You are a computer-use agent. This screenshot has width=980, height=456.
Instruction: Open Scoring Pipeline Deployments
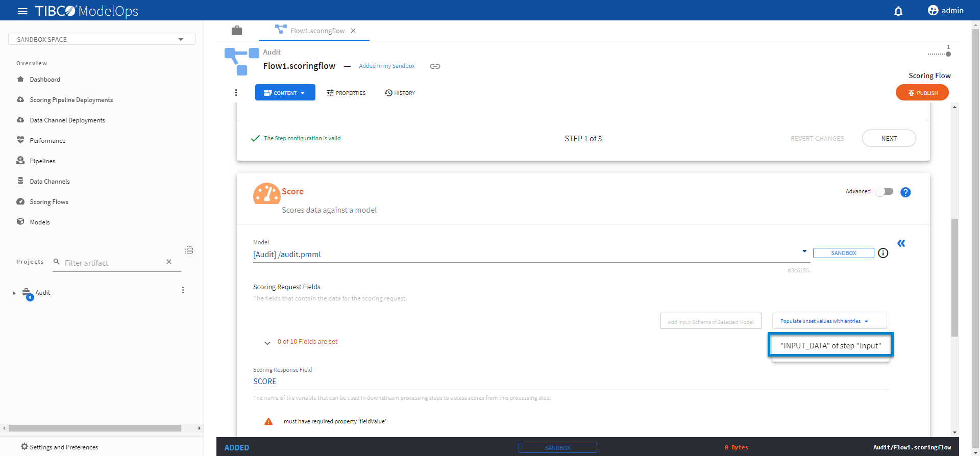(71, 100)
